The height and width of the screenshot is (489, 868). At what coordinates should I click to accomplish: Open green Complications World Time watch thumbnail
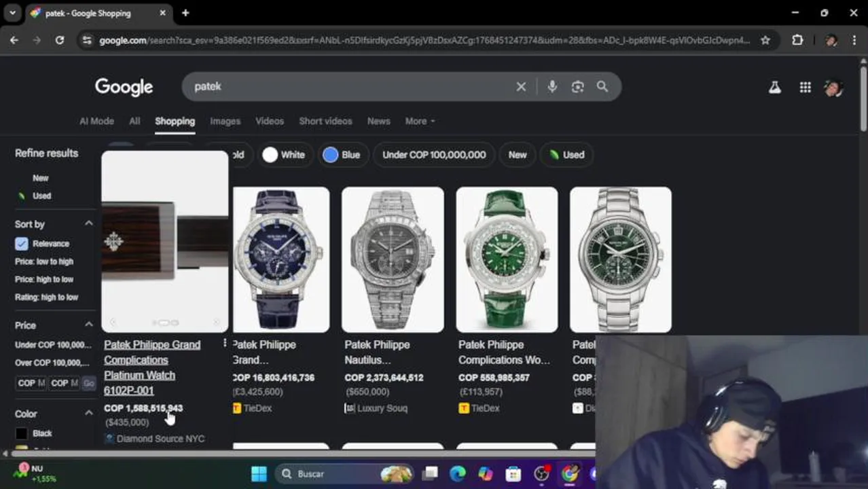(507, 259)
